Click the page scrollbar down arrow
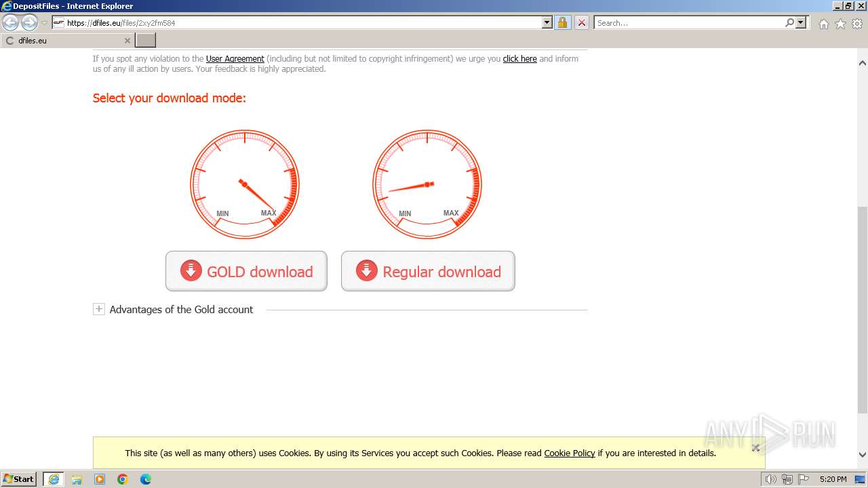The image size is (868, 488). coord(863,455)
